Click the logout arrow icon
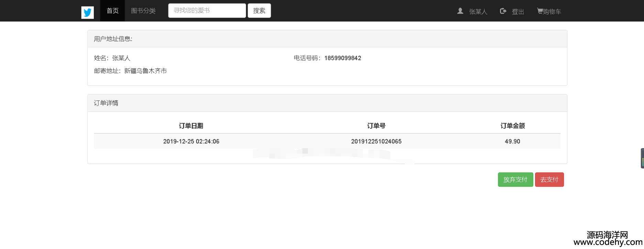Image resolution: width=644 pixels, height=249 pixels. point(503,11)
